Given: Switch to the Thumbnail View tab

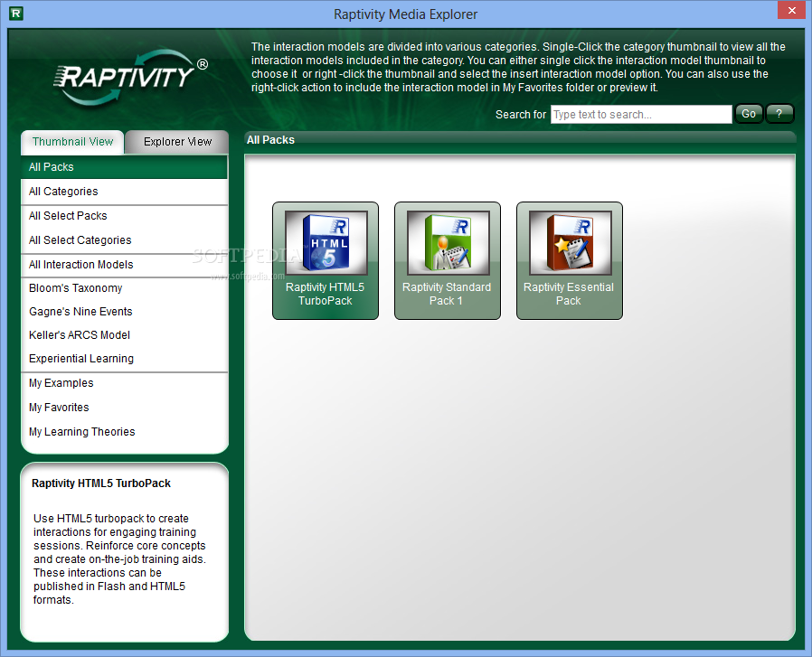Looking at the screenshot, I should [x=72, y=142].
